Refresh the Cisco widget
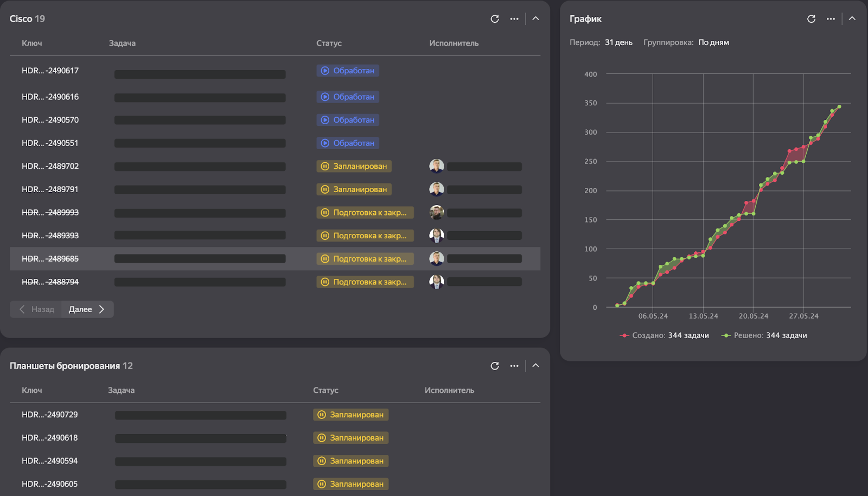868x496 pixels. click(x=495, y=19)
